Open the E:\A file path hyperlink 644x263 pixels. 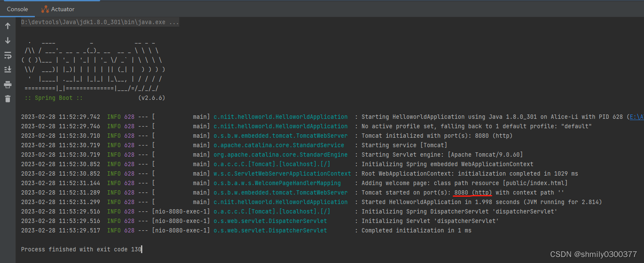pos(638,116)
